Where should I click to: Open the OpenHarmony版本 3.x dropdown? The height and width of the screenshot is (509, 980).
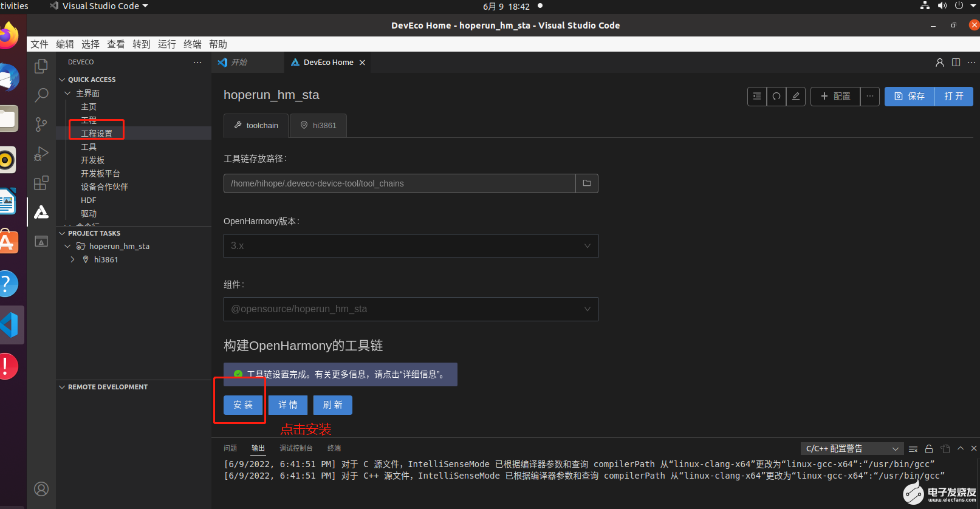(411, 246)
